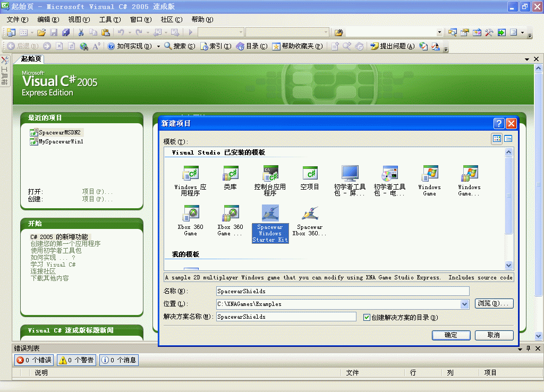Click the dialog help question-mark button
This screenshot has height=392, width=544.
tap(498, 124)
